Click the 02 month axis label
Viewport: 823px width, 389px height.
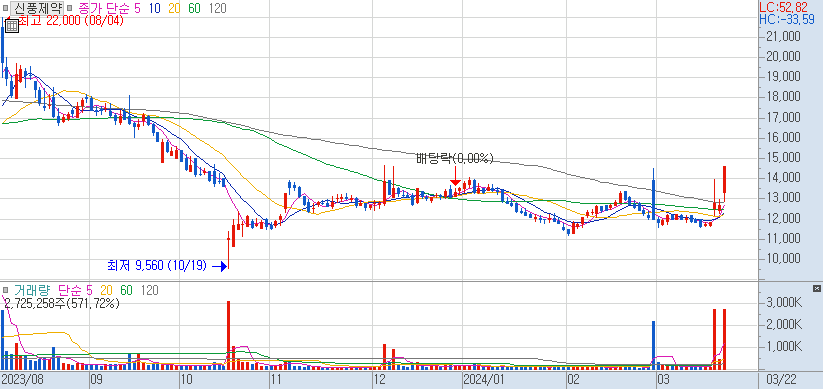pos(574,379)
